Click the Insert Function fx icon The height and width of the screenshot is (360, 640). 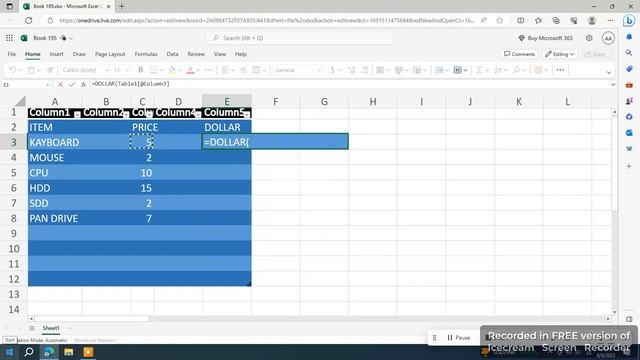[83, 84]
